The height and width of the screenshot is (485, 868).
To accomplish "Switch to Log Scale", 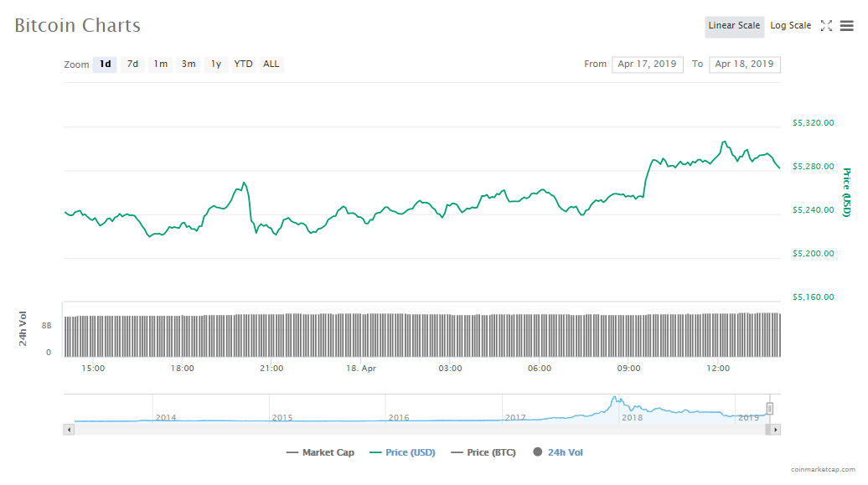I will (790, 26).
